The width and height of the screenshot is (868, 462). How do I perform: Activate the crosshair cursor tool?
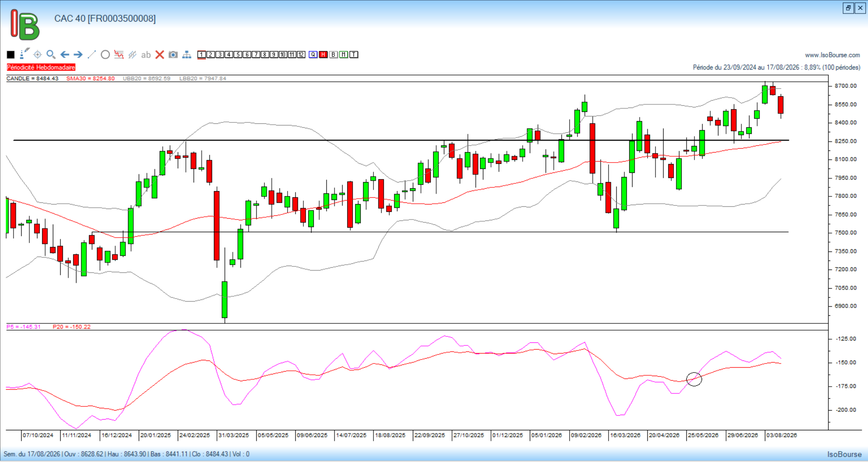pyautogui.click(x=38, y=55)
